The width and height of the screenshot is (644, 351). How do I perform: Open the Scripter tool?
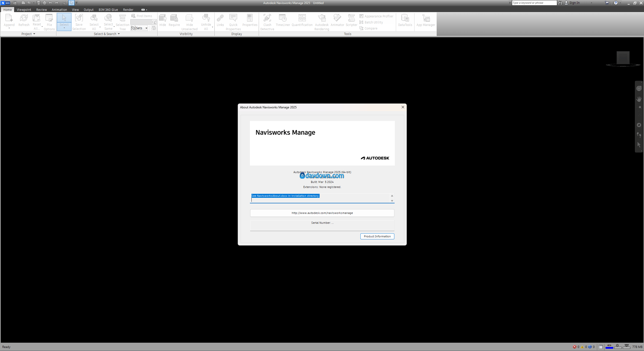click(351, 20)
